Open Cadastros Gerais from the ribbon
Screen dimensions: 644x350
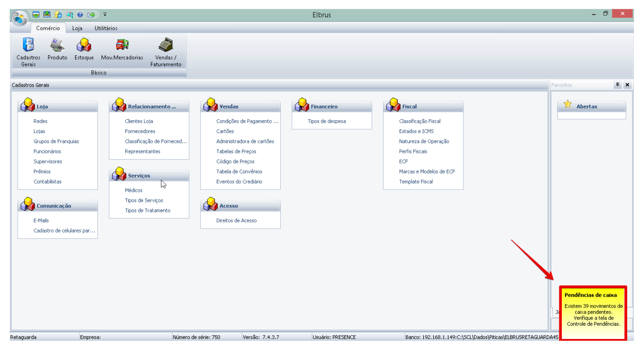coord(28,52)
